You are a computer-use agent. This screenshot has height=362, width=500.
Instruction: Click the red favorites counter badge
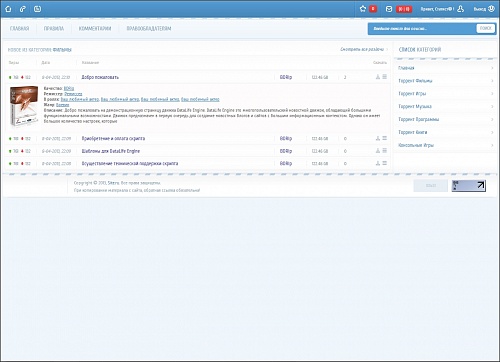373,9
